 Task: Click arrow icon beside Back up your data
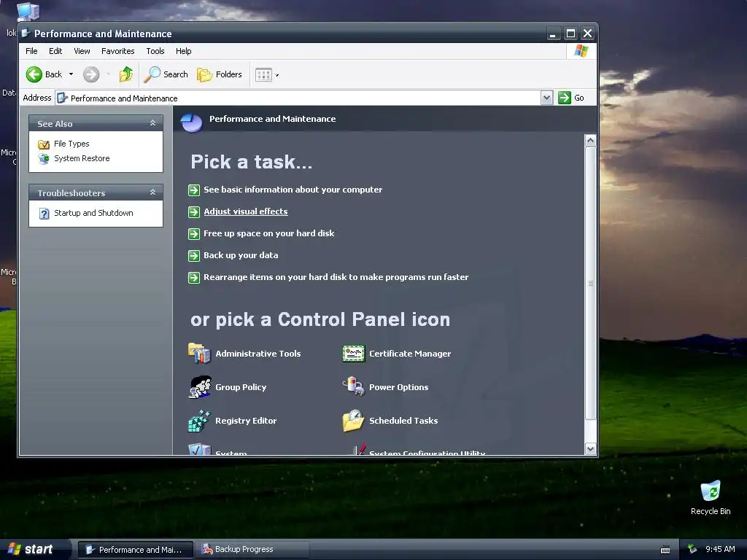click(x=194, y=256)
